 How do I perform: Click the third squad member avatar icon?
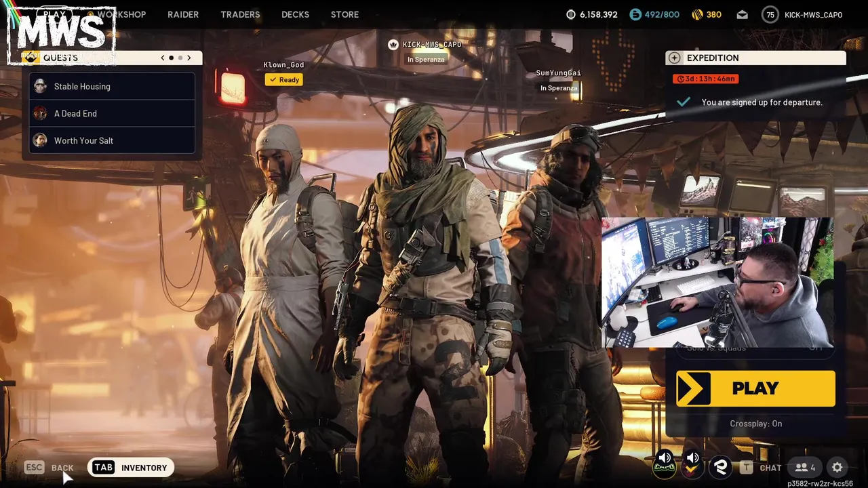coord(720,467)
